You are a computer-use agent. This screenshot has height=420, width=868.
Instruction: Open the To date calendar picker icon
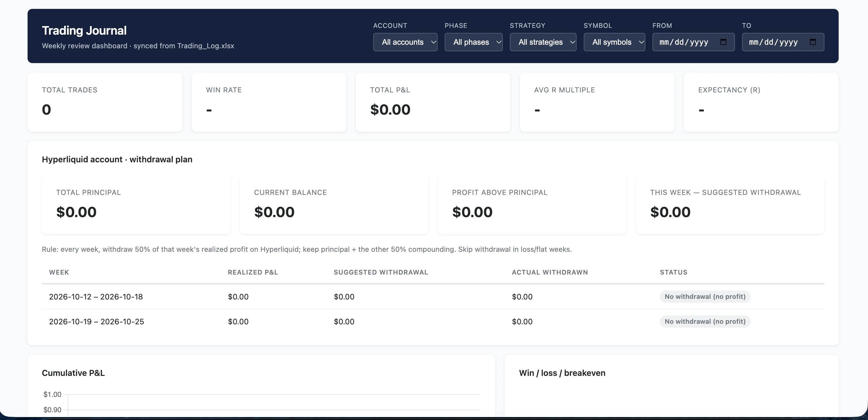813,42
